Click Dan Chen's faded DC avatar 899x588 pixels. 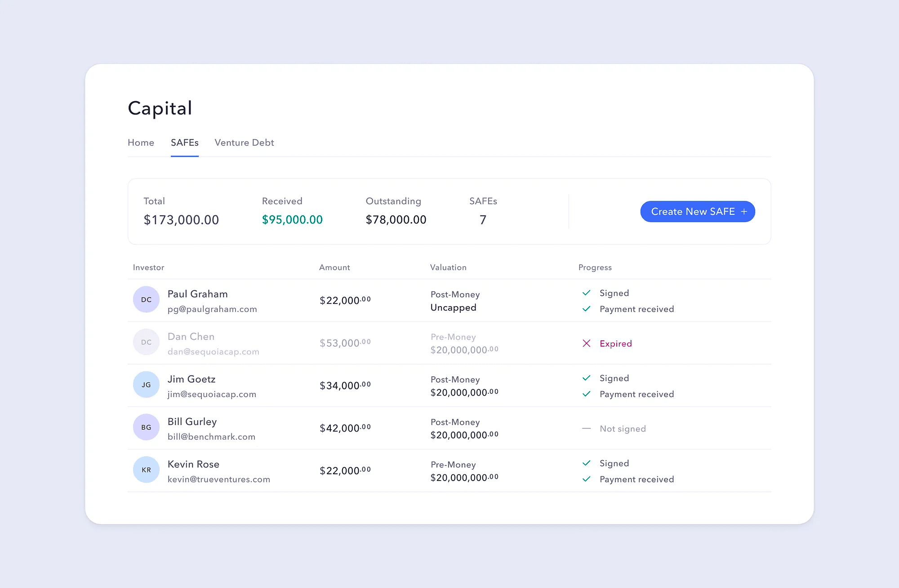(x=146, y=342)
